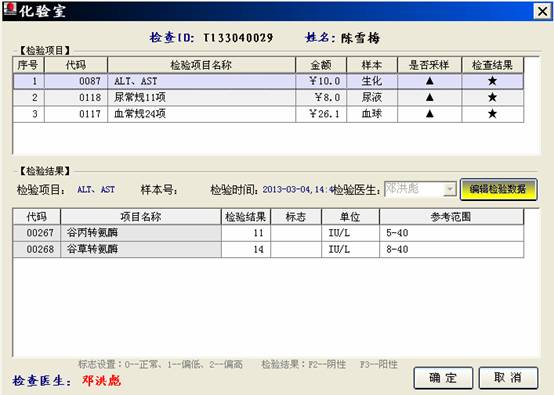Select the ALT、AST test row
This screenshot has height=395, width=554.
[268, 81]
